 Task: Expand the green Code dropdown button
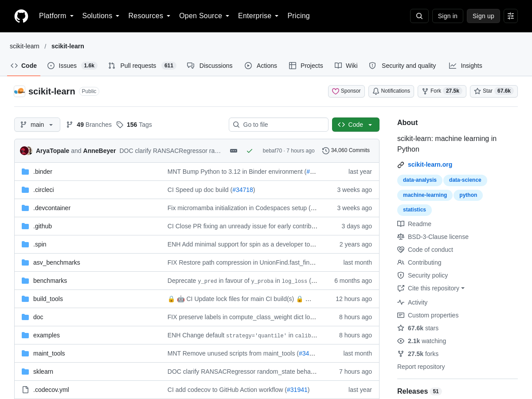356,125
